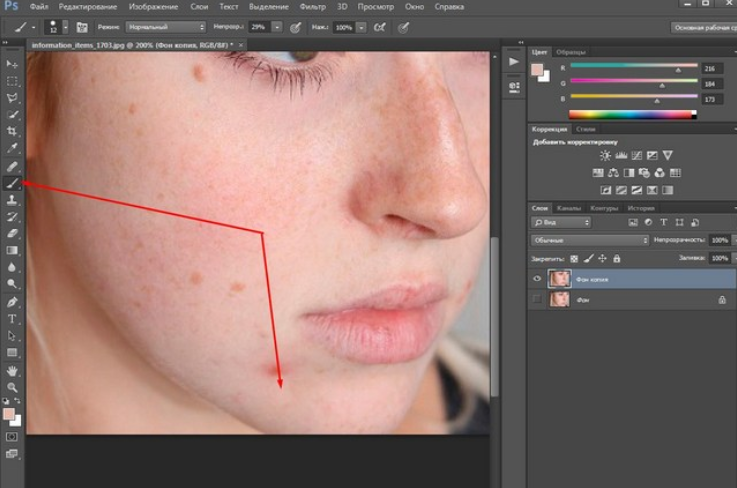This screenshot has height=488, width=737.
Task: Pick the Eyedropper tool
Action: (12, 148)
